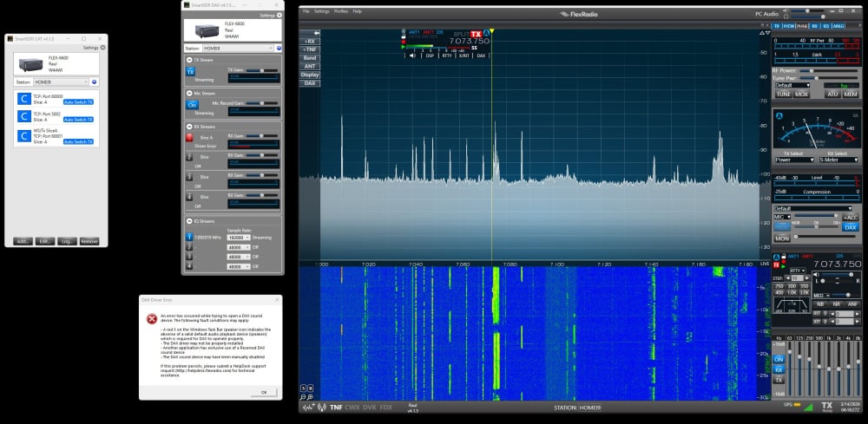This screenshot has width=868, height=424.
Task: Click the MOX button
Action: pyautogui.click(x=801, y=94)
